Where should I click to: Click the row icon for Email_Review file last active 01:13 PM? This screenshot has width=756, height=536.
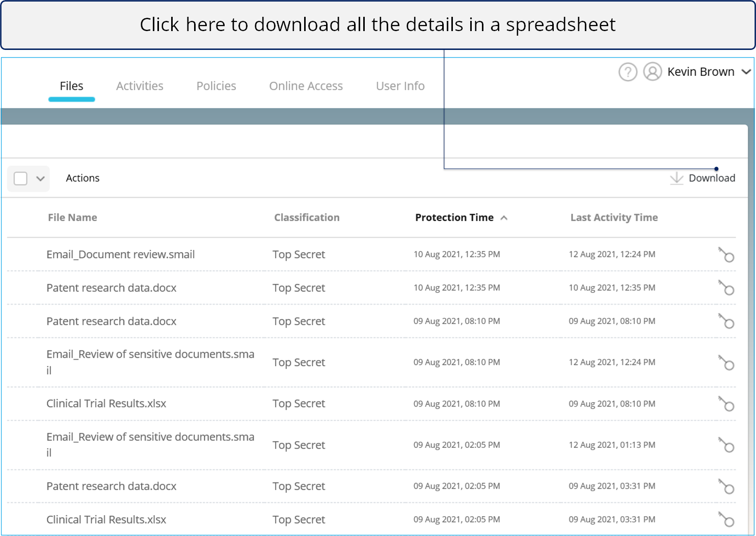pyautogui.click(x=726, y=445)
